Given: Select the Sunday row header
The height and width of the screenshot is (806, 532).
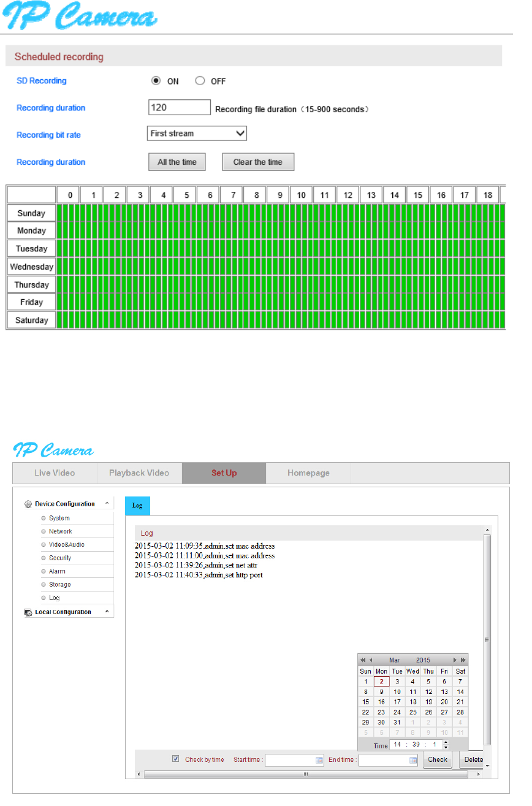Looking at the screenshot, I should (31, 213).
